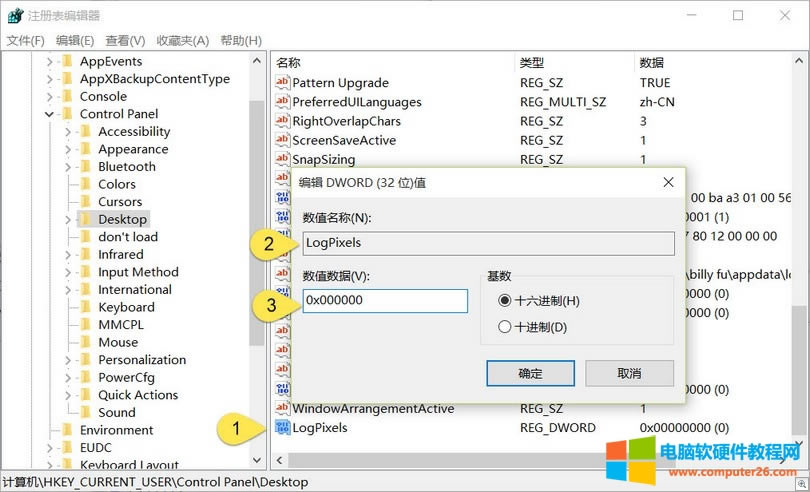This screenshot has height=492, width=810.
Task: Click the 数值数据(V) input field
Action: 385,301
